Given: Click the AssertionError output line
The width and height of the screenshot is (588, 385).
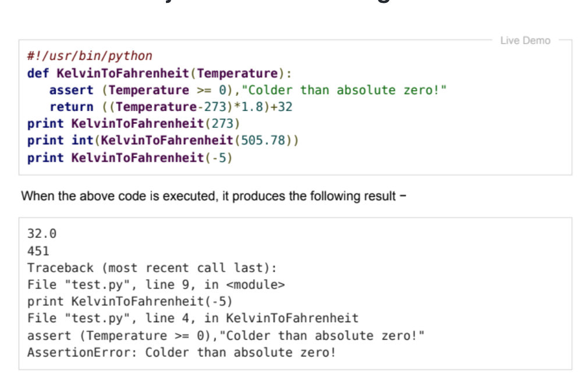Looking at the screenshot, I should coord(181,352).
